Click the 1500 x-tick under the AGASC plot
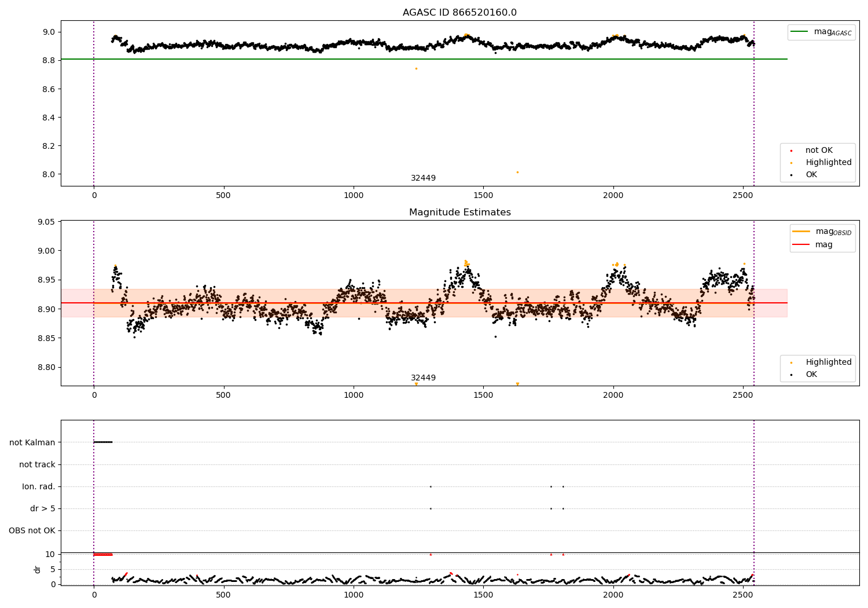The height and width of the screenshot is (608, 868). [483, 195]
